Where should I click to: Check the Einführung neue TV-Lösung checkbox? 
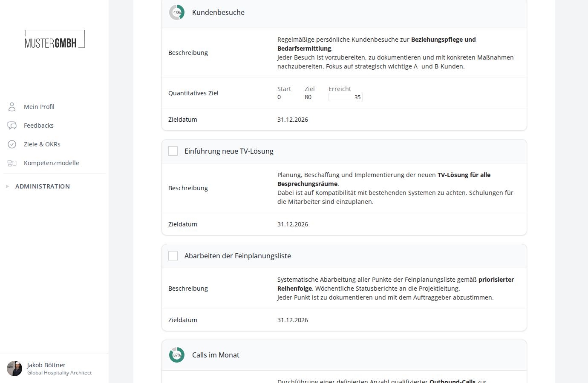pos(173,151)
